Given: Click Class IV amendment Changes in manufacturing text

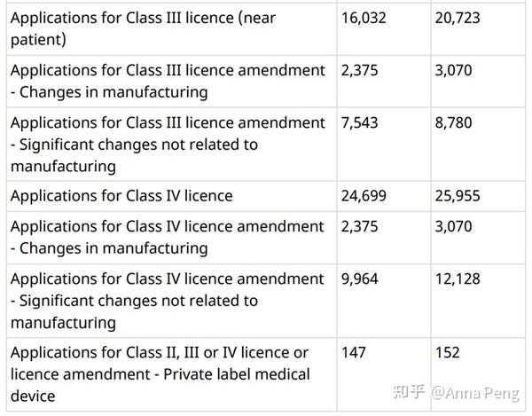Looking at the screenshot, I should pos(167,237).
